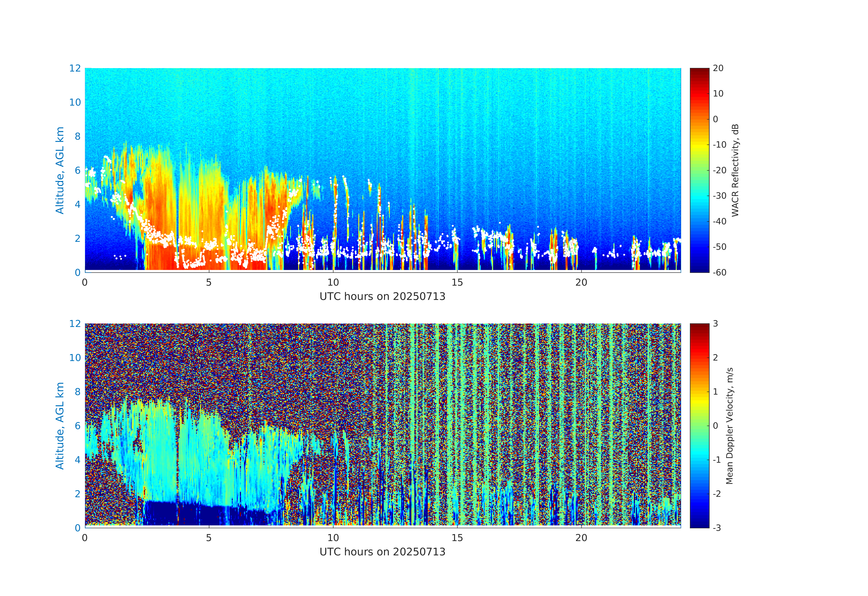The image size is (868, 596).
Task: Click the 12 km tick on upper y-axis
Action: tap(75, 68)
